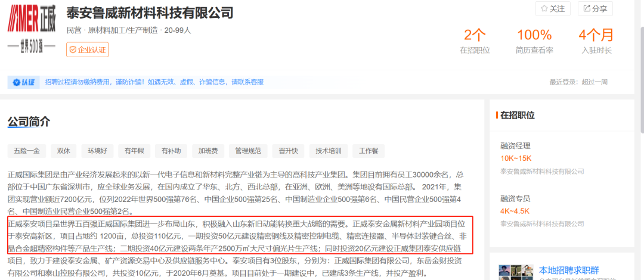Click the 环境好 benefit tag
644x280 pixels.
[x=97, y=151]
